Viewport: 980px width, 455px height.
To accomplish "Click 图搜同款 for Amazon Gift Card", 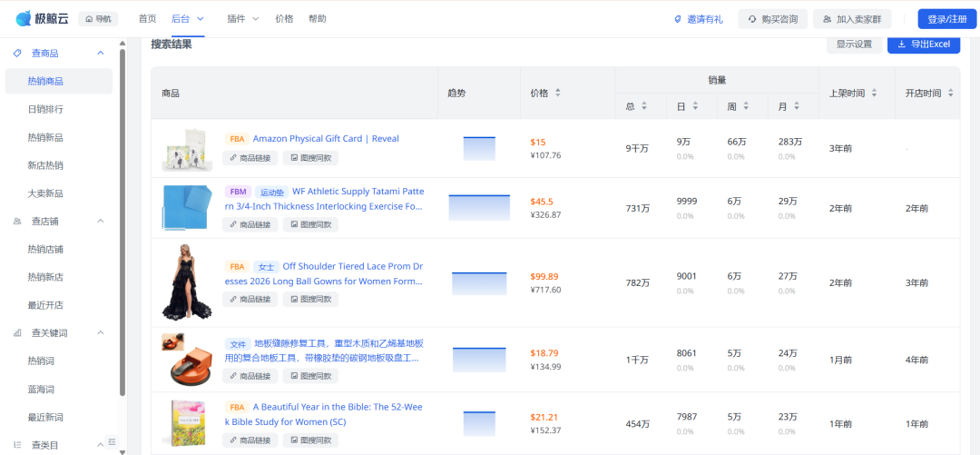I will click(x=310, y=158).
